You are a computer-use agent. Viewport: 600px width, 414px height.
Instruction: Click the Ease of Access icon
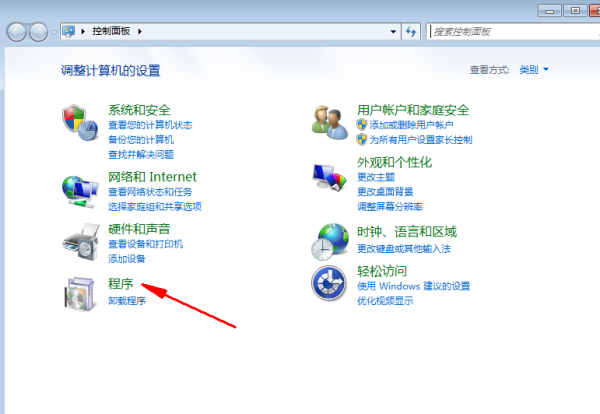330,283
